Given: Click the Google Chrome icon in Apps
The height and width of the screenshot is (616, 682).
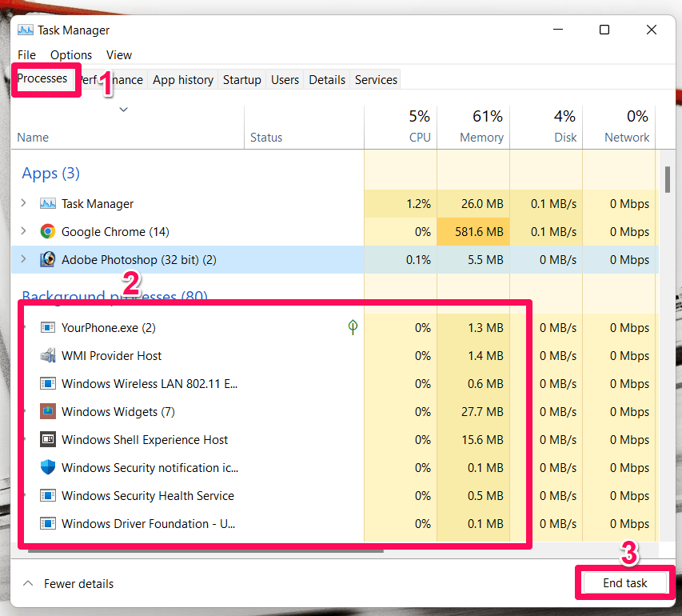Looking at the screenshot, I should (x=48, y=232).
